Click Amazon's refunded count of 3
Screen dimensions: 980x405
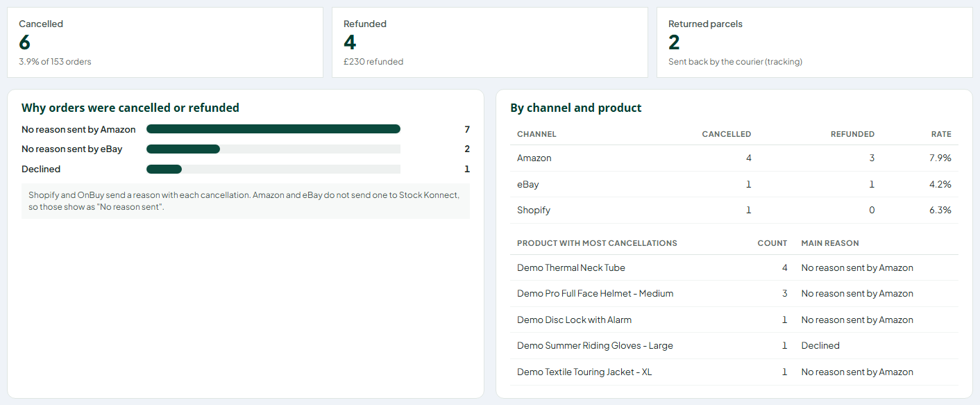click(x=872, y=158)
